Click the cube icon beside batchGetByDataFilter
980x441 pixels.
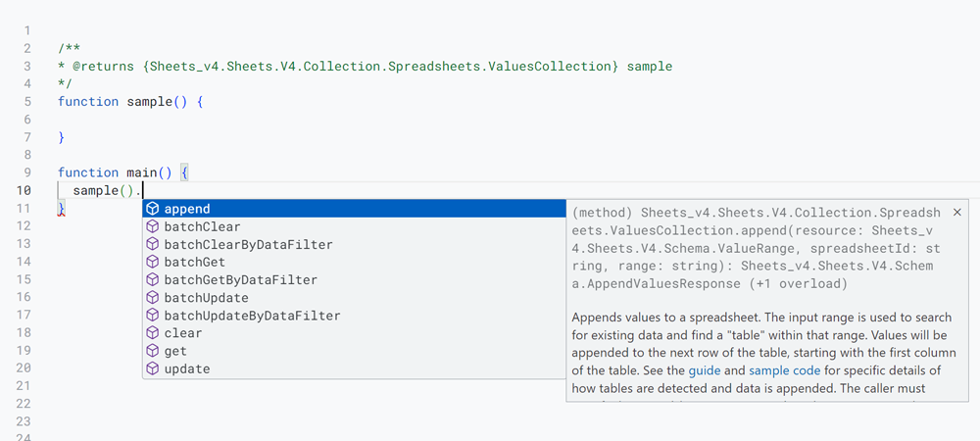153,280
